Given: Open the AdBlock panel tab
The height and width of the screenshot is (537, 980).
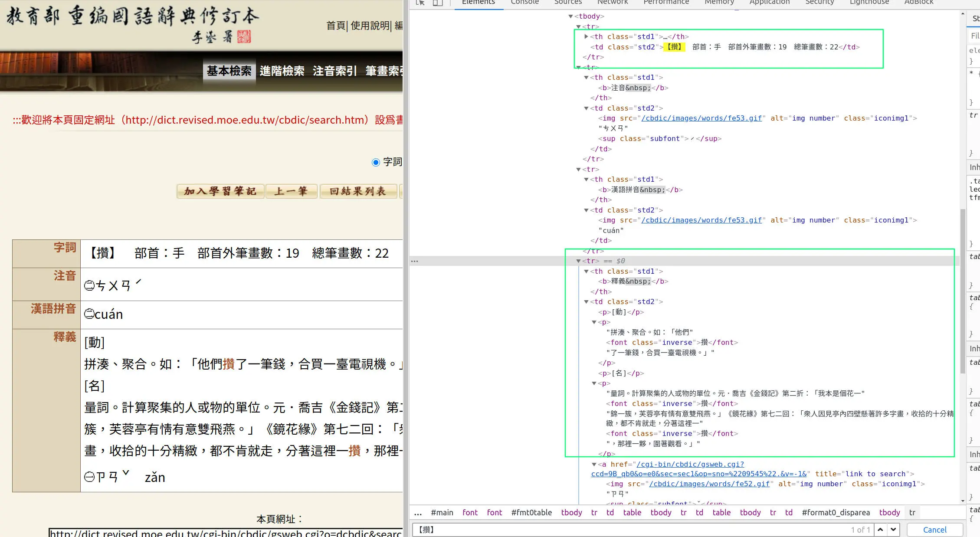Looking at the screenshot, I should pos(919,3).
